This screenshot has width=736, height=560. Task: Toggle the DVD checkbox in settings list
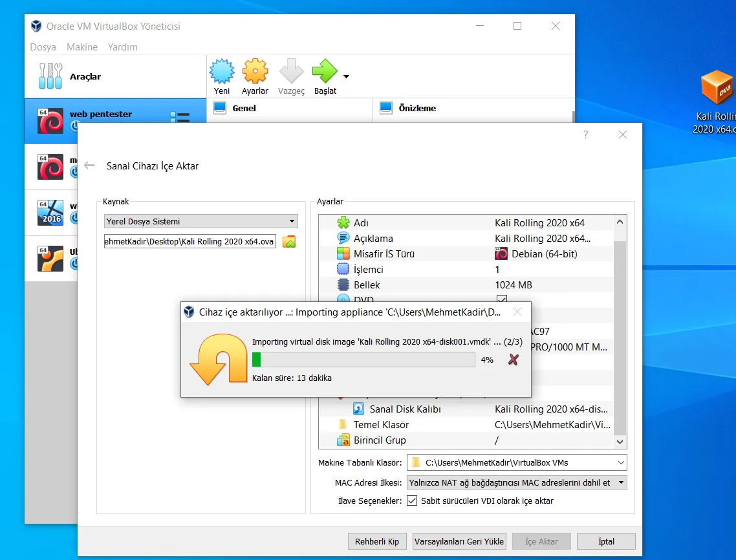(x=502, y=299)
